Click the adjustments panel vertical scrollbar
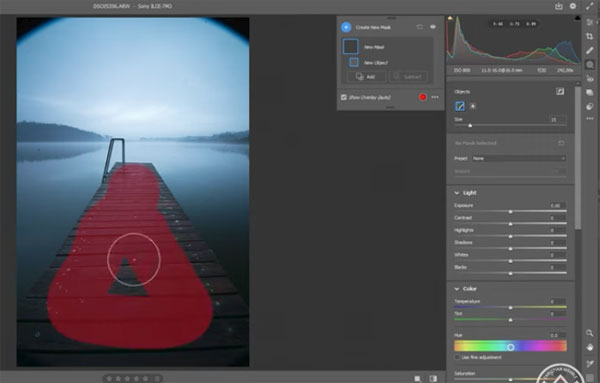 tap(578, 157)
